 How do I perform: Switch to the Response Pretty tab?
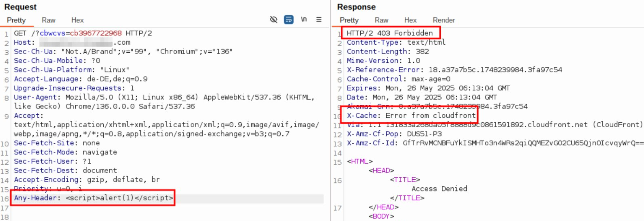pos(349,20)
